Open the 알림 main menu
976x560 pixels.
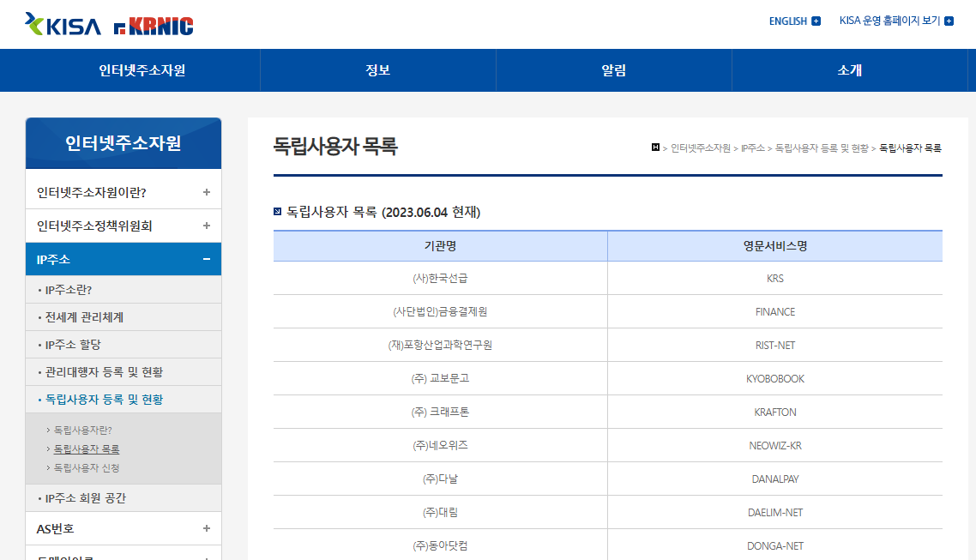point(614,70)
